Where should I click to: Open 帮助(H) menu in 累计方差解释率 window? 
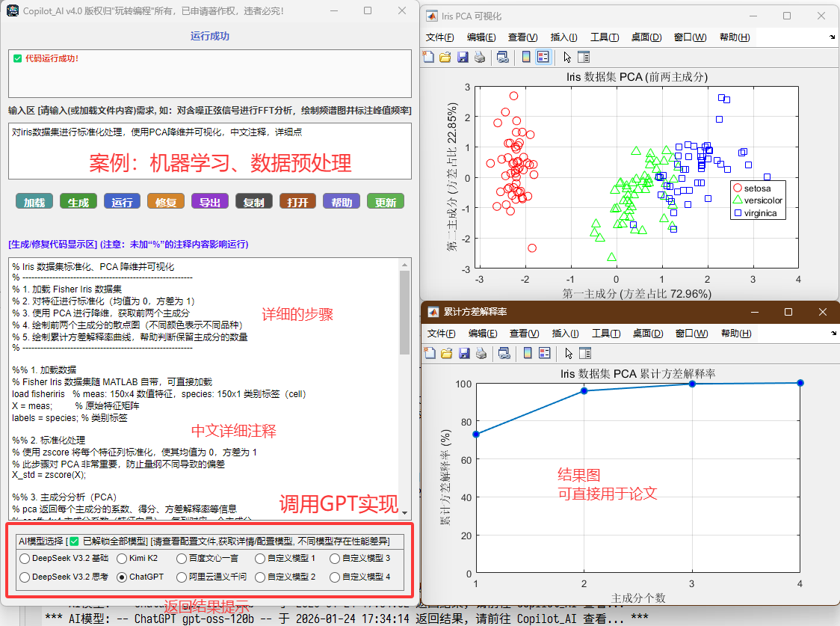734,333
